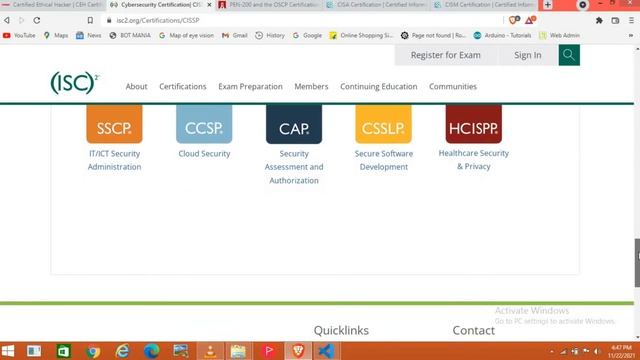Viewport: 640px width, 360px height.
Task: Open the Communities menu
Action: pos(453,87)
